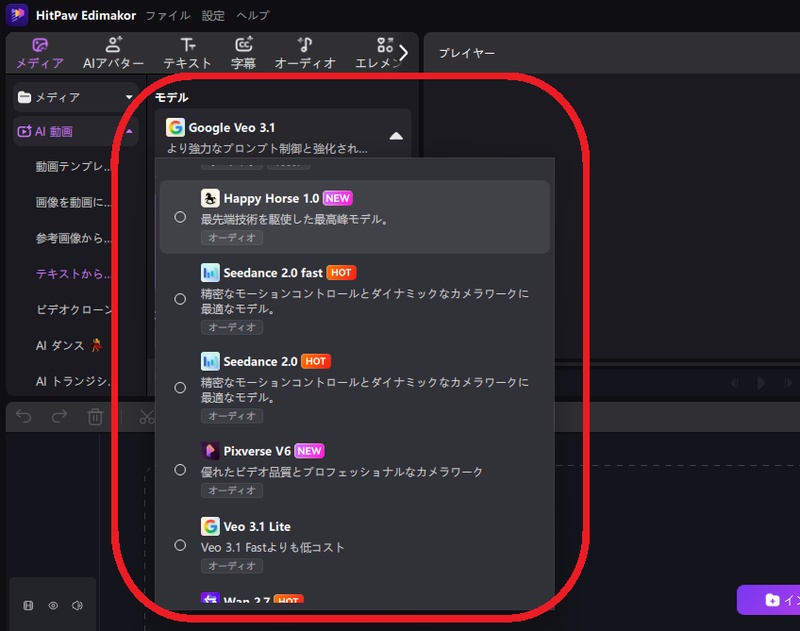The image size is (800, 631).
Task: Expand the メディア folder dropdown
Action: pos(129,97)
